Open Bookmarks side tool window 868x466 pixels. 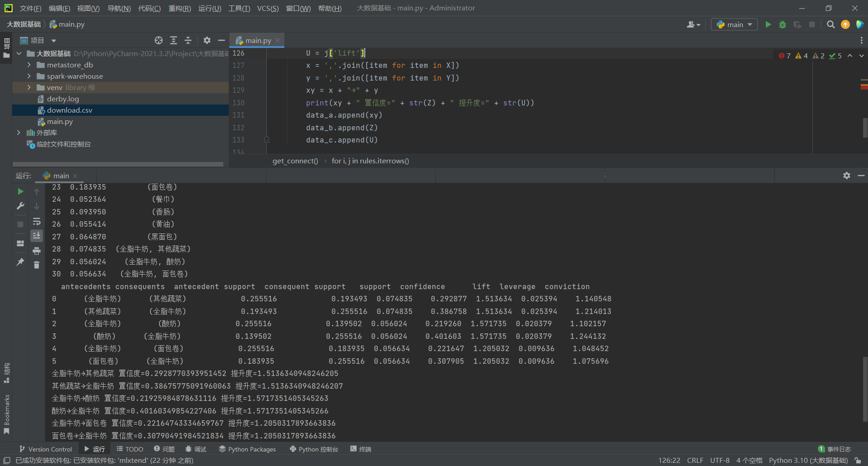[x=7, y=414]
